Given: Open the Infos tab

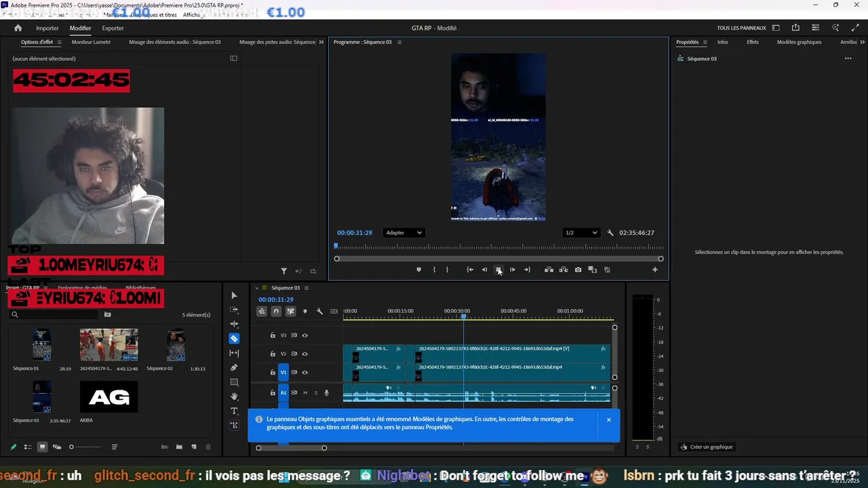Looking at the screenshot, I should click(723, 42).
